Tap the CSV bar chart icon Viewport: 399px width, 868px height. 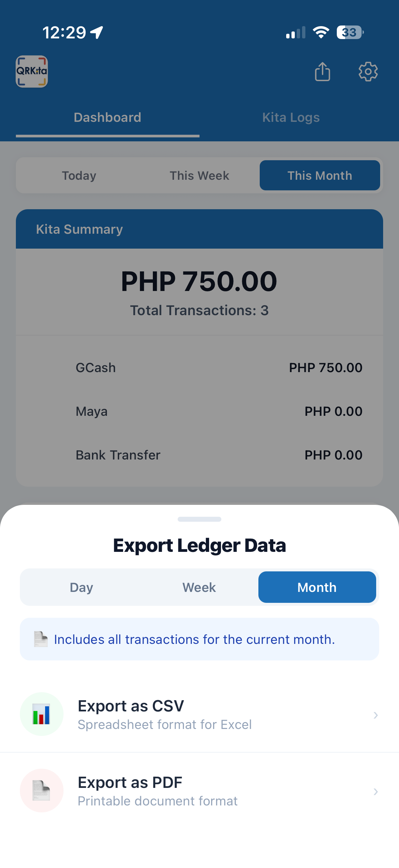tap(41, 714)
